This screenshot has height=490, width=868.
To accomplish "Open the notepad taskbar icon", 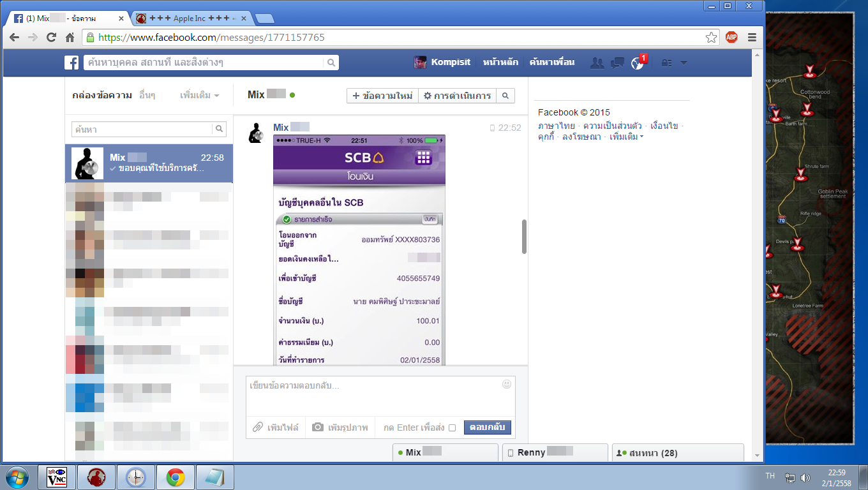I will pos(214,477).
